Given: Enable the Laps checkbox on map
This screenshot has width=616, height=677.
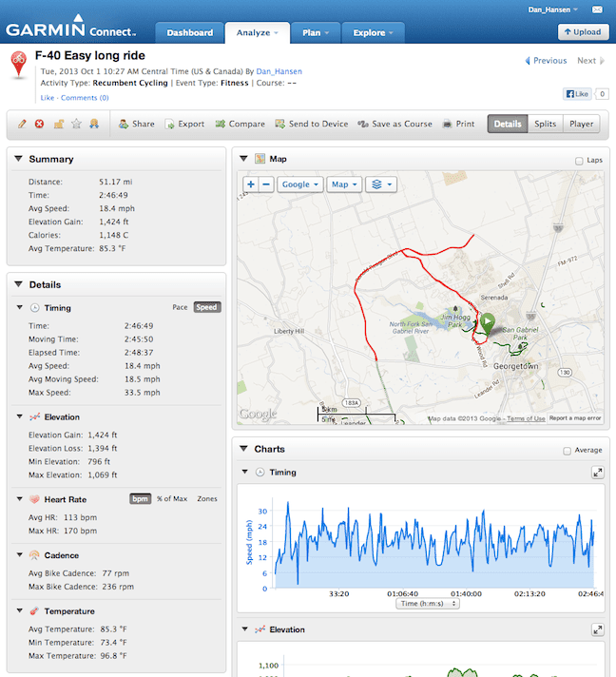Looking at the screenshot, I should pos(579,161).
